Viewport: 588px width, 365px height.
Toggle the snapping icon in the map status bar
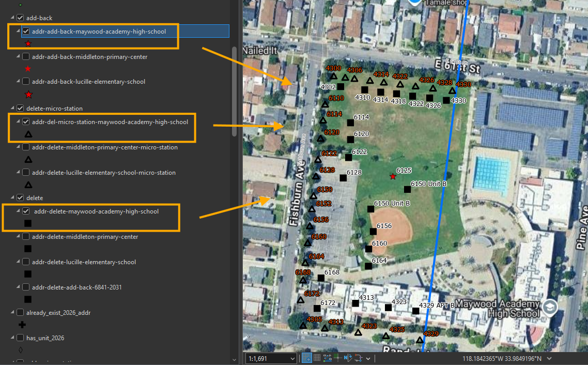tap(306, 358)
